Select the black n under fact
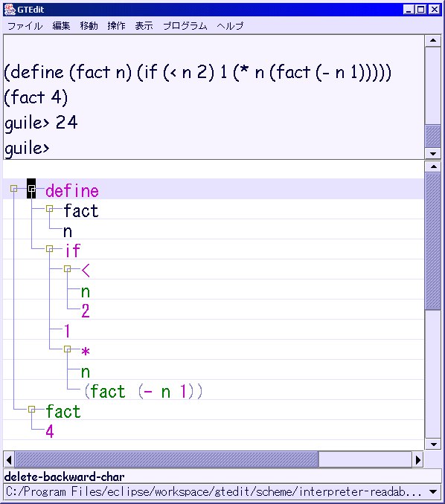This screenshot has width=445, height=504. tap(68, 231)
